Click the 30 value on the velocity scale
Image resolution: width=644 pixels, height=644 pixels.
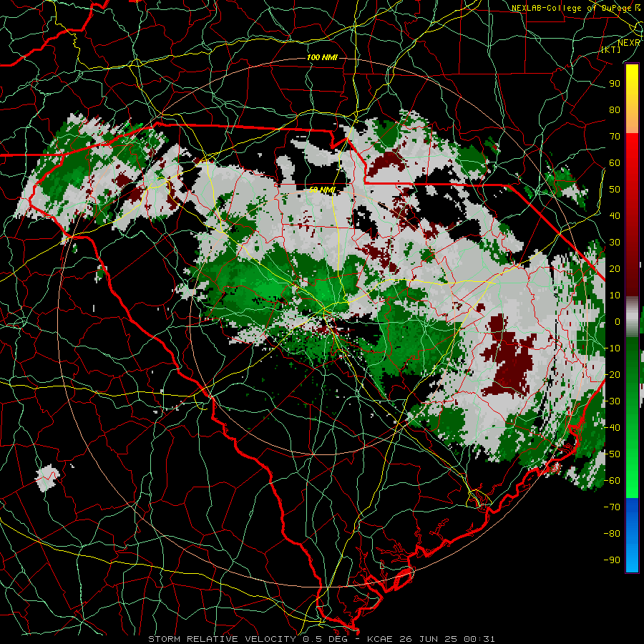click(x=615, y=243)
